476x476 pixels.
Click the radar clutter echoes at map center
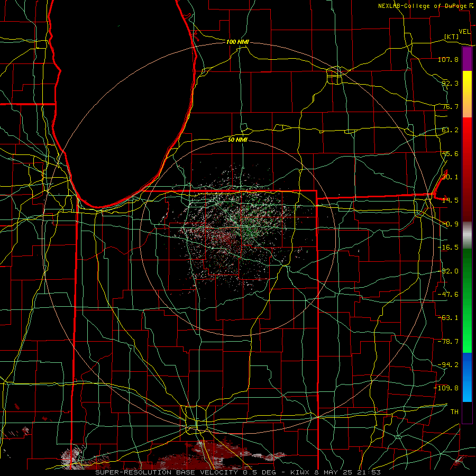[237, 231]
